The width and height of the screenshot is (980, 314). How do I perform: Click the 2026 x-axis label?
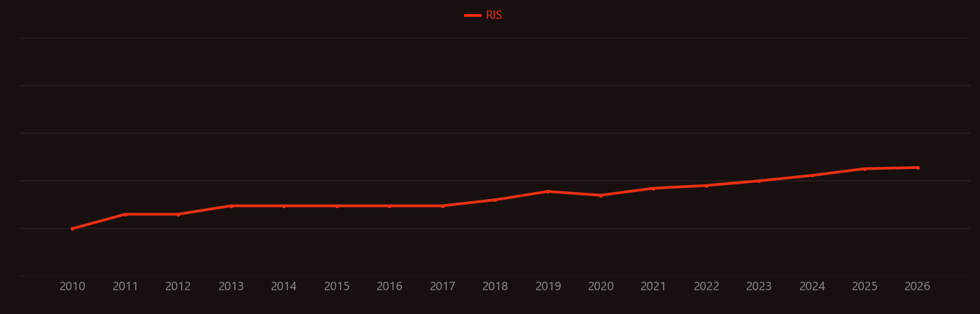[x=918, y=287]
